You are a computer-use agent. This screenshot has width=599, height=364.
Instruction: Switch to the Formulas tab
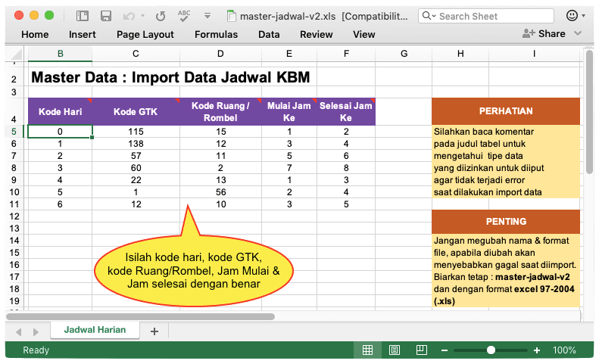(x=217, y=34)
